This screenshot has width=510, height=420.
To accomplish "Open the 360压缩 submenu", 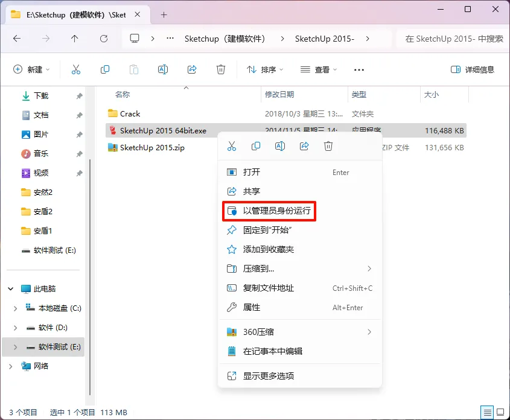I will coord(299,332).
